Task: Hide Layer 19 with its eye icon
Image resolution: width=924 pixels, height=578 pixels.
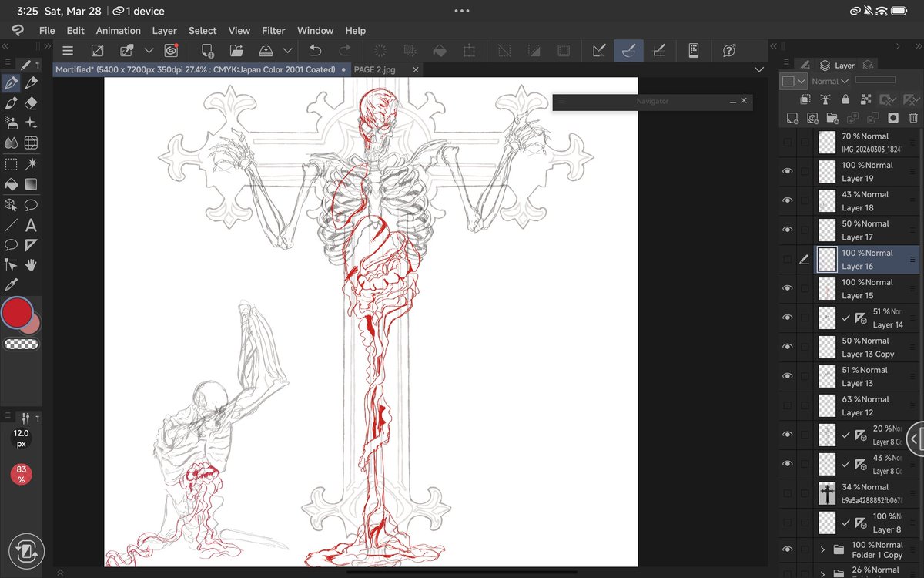Action: tap(787, 171)
